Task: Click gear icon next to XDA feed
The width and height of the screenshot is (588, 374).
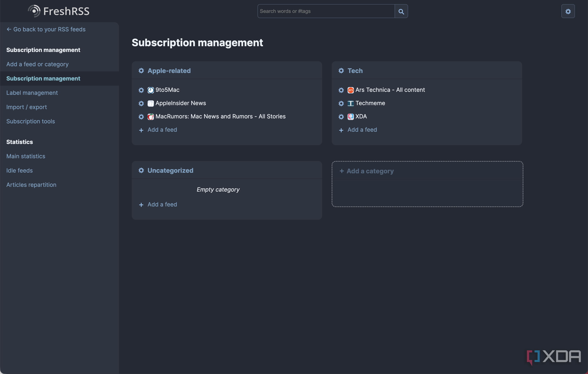Action: click(341, 117)
